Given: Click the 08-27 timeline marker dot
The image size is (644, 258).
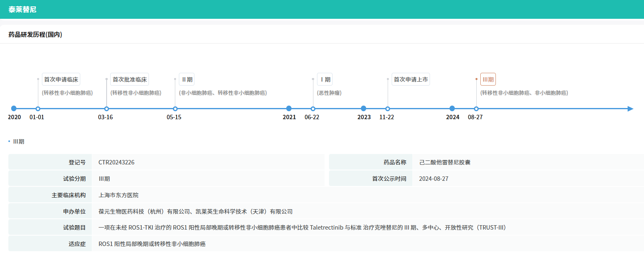Looking at the screenshot, I should click(x=476, y=109).
